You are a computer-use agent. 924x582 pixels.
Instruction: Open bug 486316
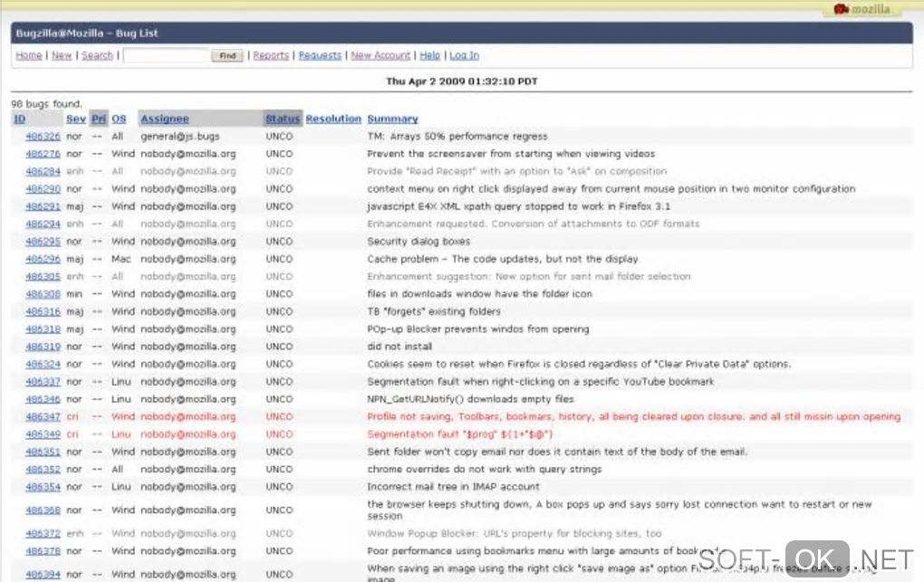click(43, 311)
